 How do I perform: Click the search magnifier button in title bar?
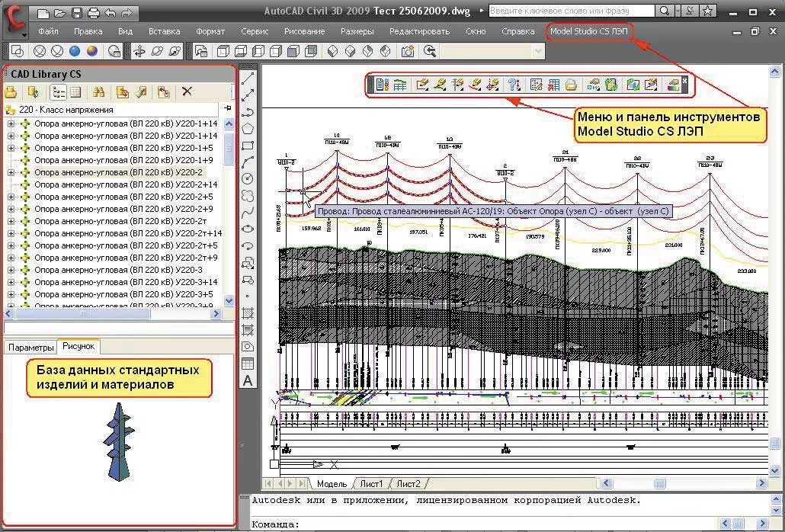664,11
